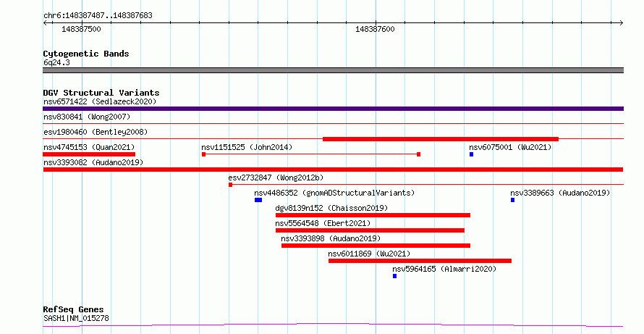Image resolution: width=644 pixels, height=334 pixels.
Task: Select the red nsv5564548 variant bar
Action: click(370, 230)
